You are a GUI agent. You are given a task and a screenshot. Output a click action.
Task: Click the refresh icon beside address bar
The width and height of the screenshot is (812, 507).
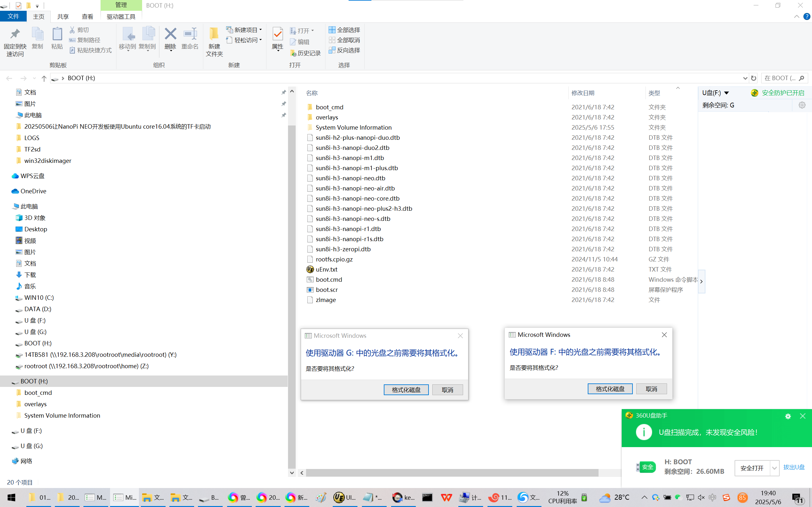click(754, 78)
